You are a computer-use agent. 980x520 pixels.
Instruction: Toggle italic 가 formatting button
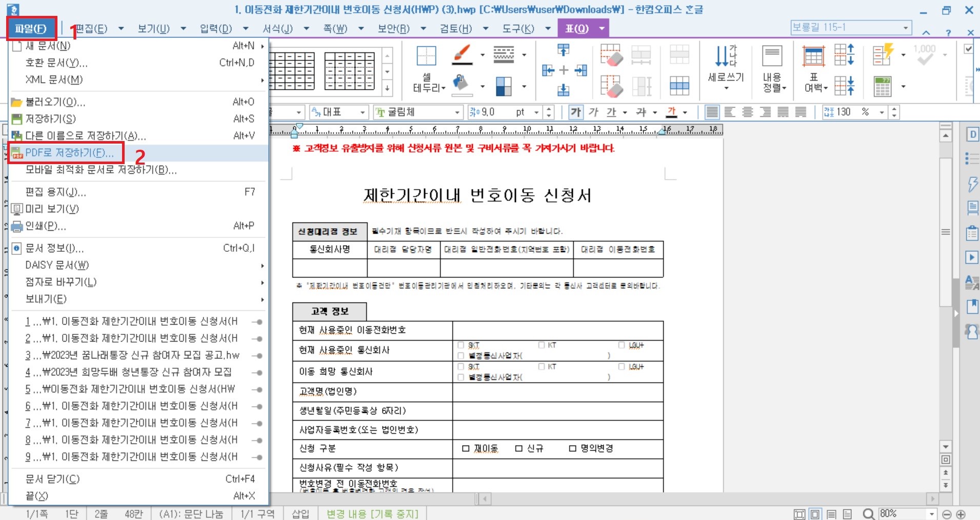coord(593,112)
